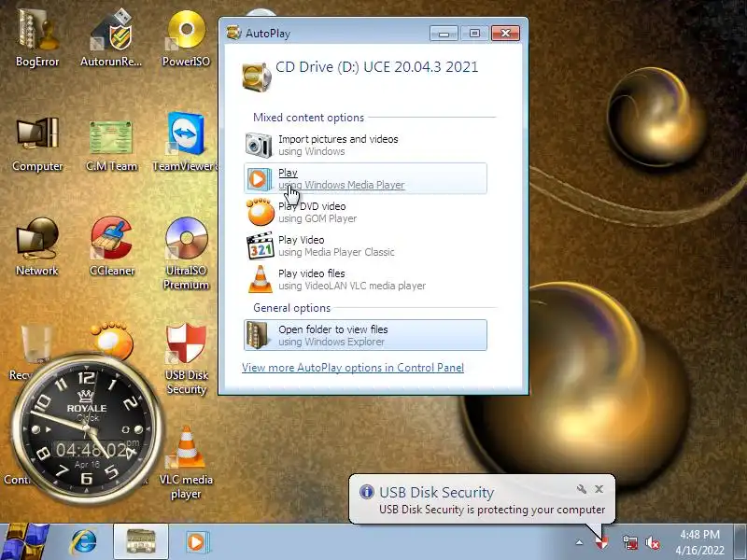Choose Play video files using VLC

[x=365, y=279]
